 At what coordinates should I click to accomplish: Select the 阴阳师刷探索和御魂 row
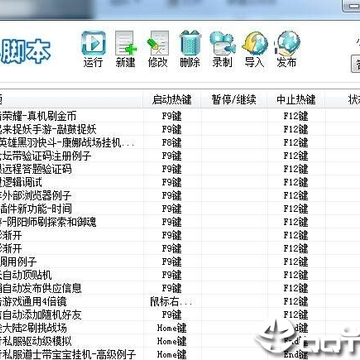(180, 222)
